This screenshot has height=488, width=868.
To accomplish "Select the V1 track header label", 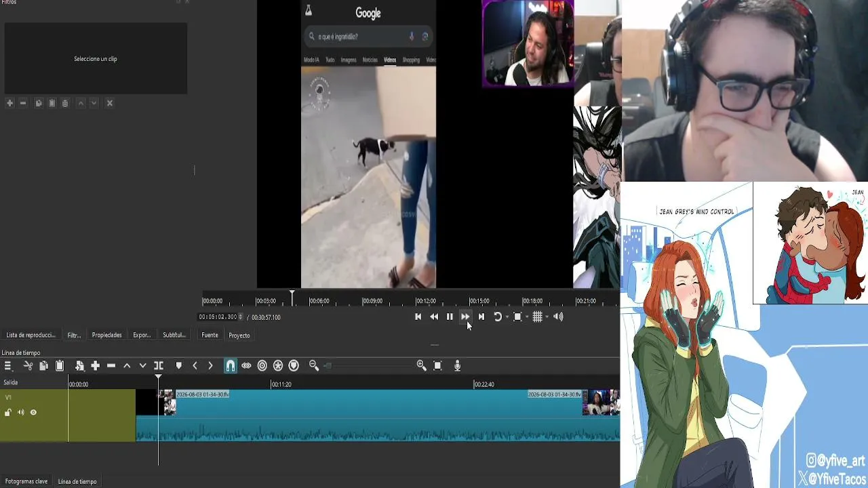I will pos(8,397).
